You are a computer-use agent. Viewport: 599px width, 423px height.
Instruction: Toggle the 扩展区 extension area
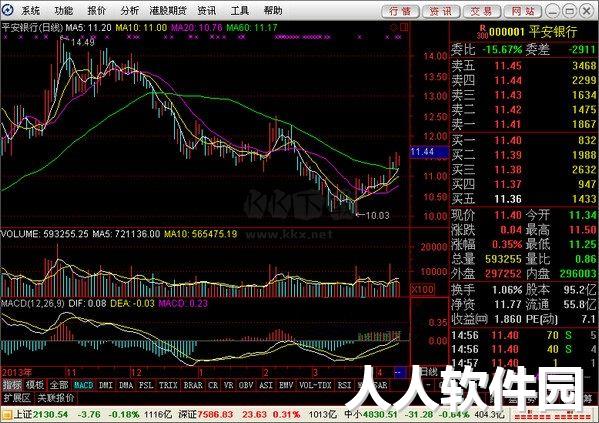[17, 398]
